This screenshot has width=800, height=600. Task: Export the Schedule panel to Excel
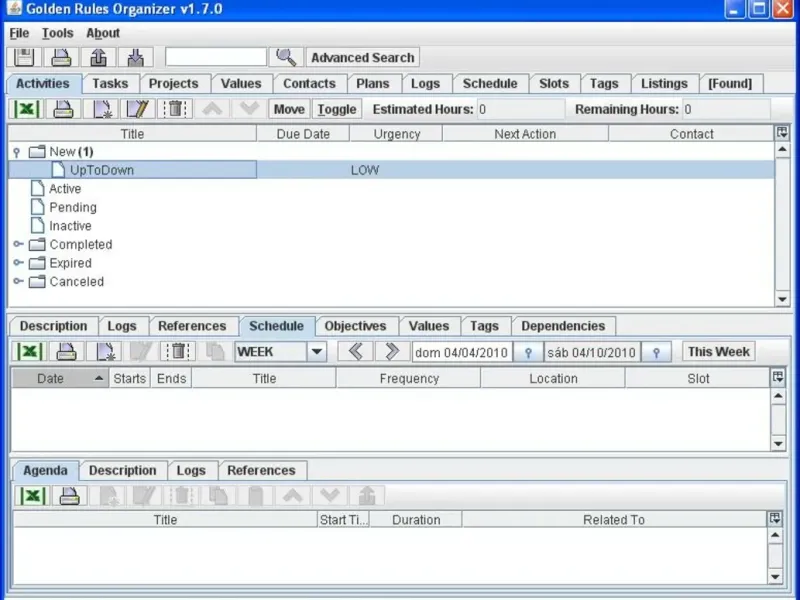tap(29, 352)
